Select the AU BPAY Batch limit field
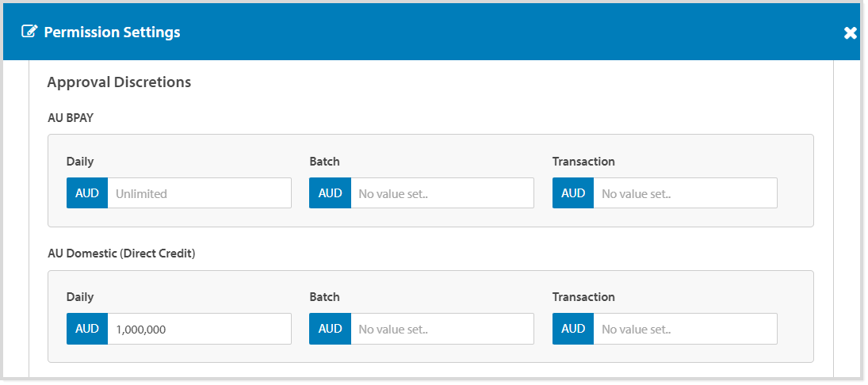Image resolution: width=868 pixels, height=385 pixels. tap(442, 193)
